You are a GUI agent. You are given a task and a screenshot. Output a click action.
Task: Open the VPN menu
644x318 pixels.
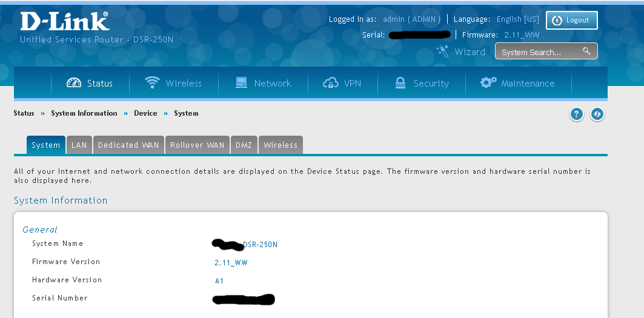[342, 83]
